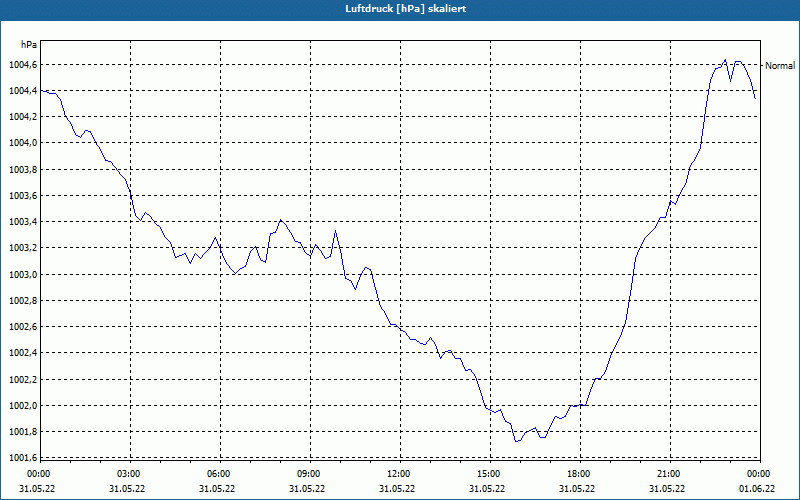This screenshot has height=500, width=800.
Task: Click the "21:00" time label
Action: pos(670,474)
